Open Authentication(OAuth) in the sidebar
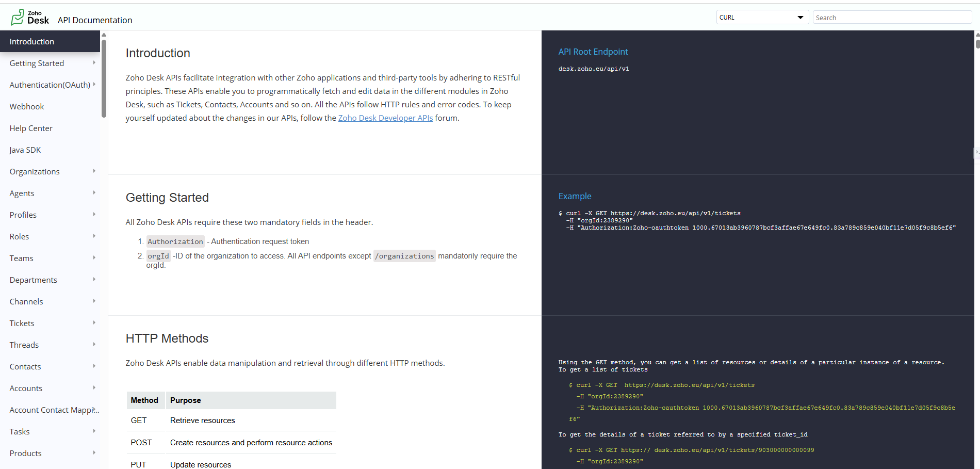The width and height of the screenshot is (980, 469). coord(50,85)
